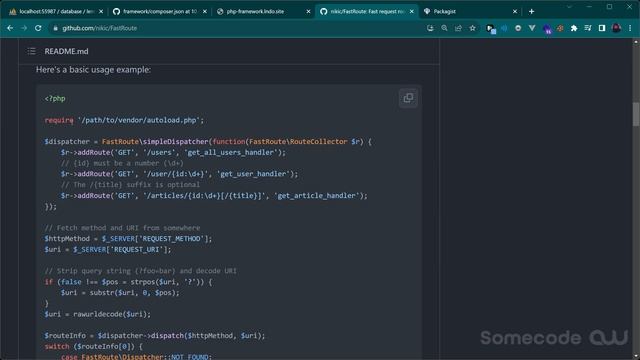Close the Packagist tab

[x=515, y=11]
